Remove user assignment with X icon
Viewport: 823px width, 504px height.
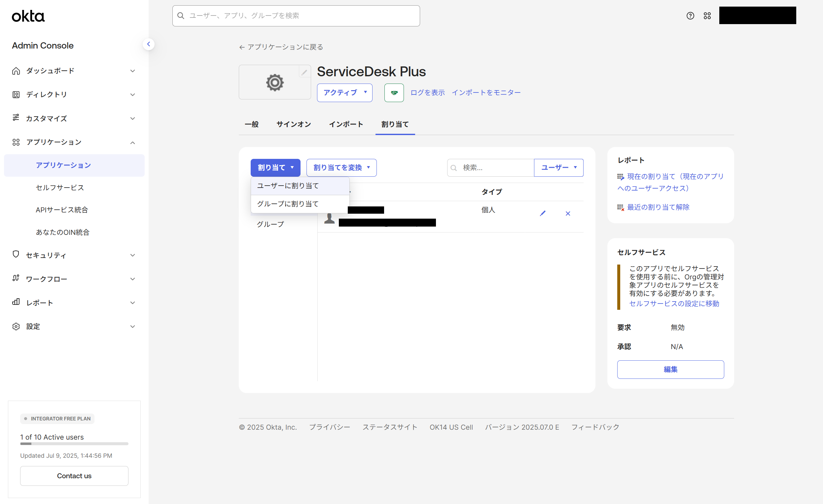567,213
